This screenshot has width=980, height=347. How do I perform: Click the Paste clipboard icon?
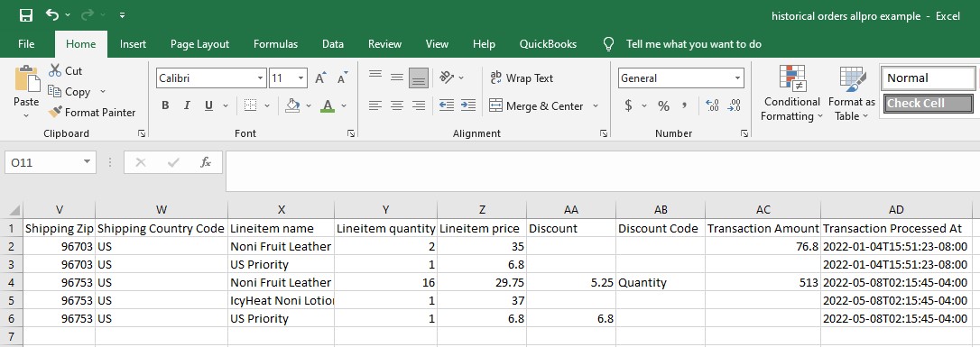27,78
